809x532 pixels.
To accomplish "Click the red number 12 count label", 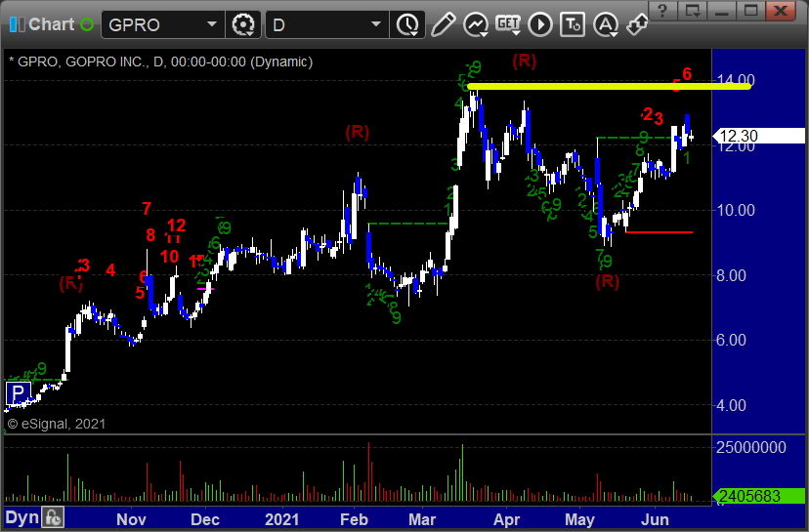I will (x=177, y=225).
